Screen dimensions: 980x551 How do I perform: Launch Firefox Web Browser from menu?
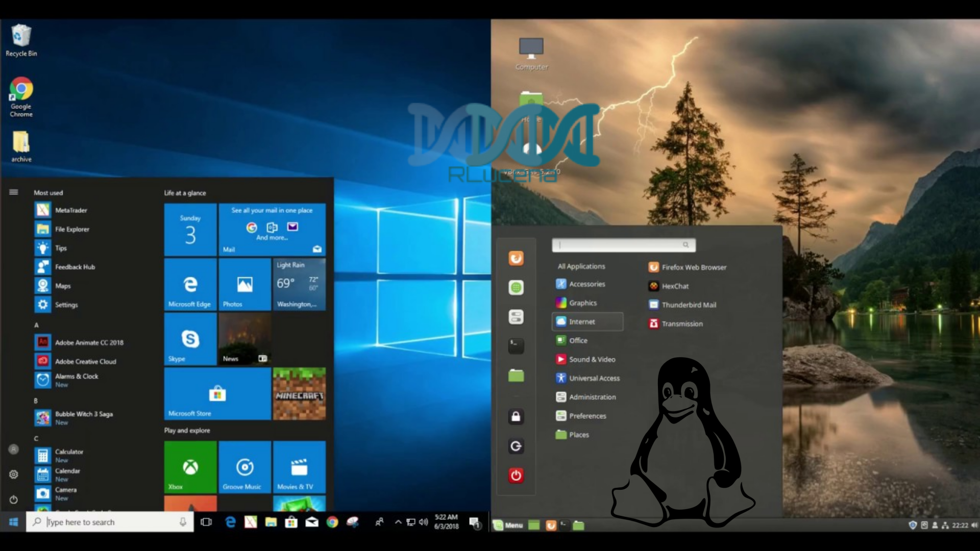click(x=688, y=267)
